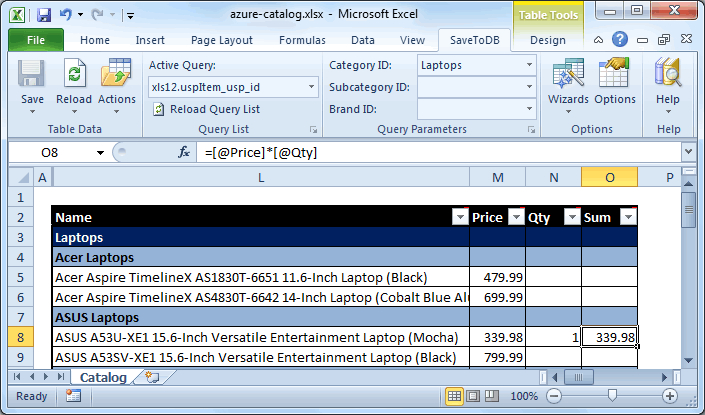Switch to the Insert ribbon tab
The height and width of the screenshot is (415, 705).
tap(150, 40)
